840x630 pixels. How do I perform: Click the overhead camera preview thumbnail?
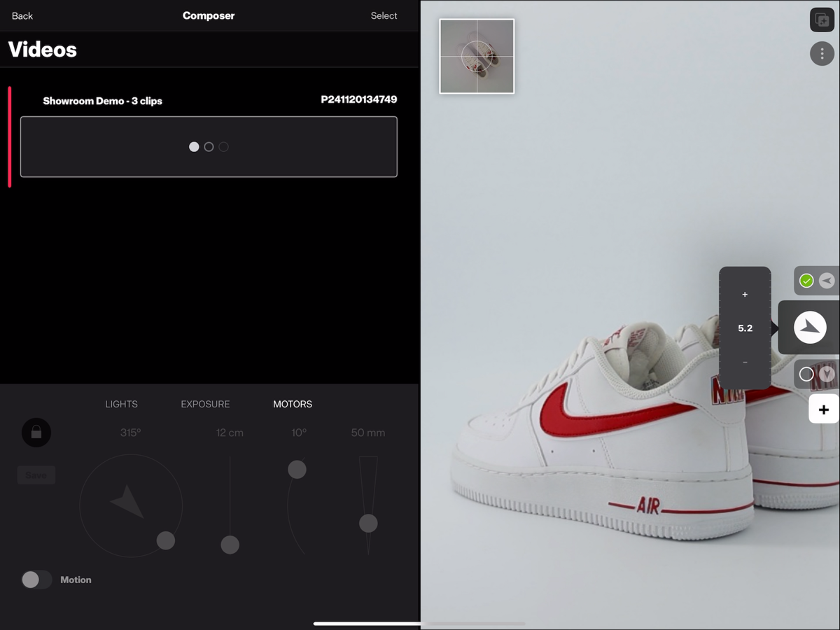coord(477,56)
